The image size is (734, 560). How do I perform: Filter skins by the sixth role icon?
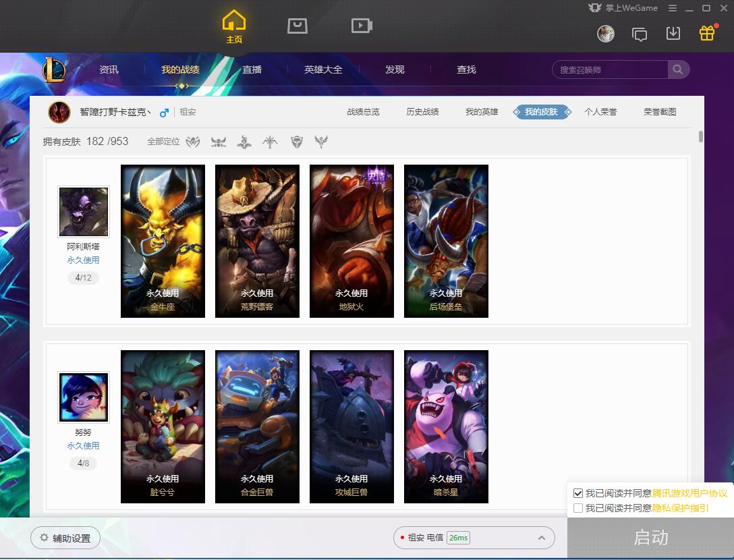pos(321,142)
